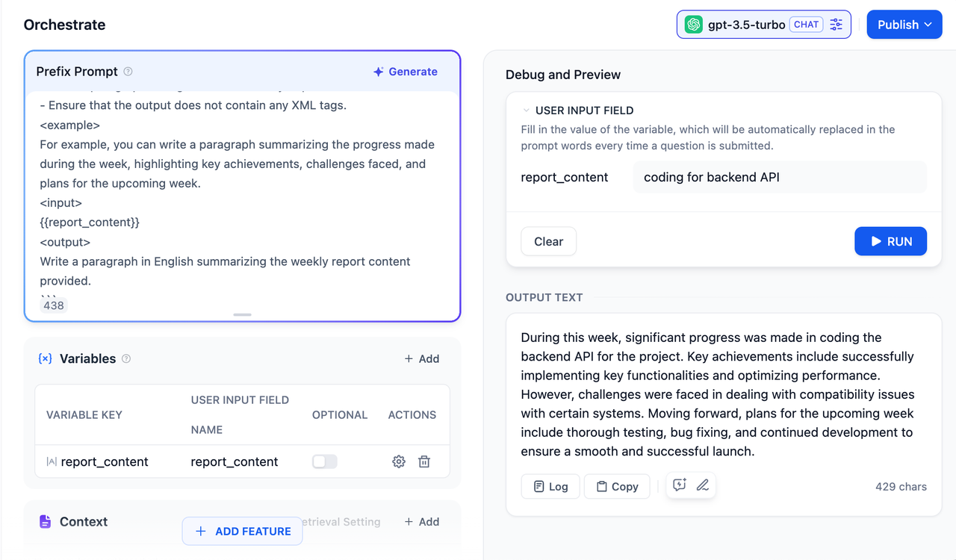This screenshot has width=956, height=560.
Task: Toggle the Optional switch for report_content
Action: (325, 461)
